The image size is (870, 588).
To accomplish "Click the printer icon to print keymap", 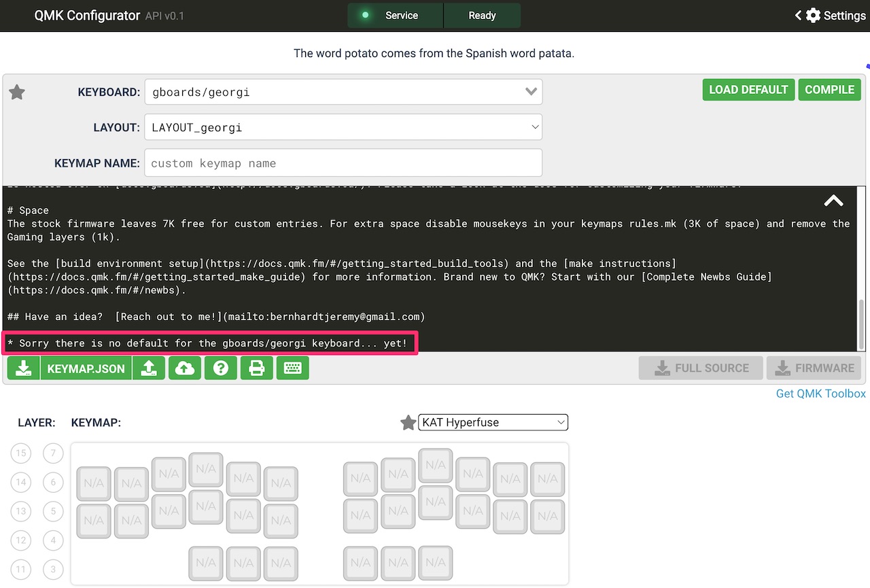I will tap(256, 368).
